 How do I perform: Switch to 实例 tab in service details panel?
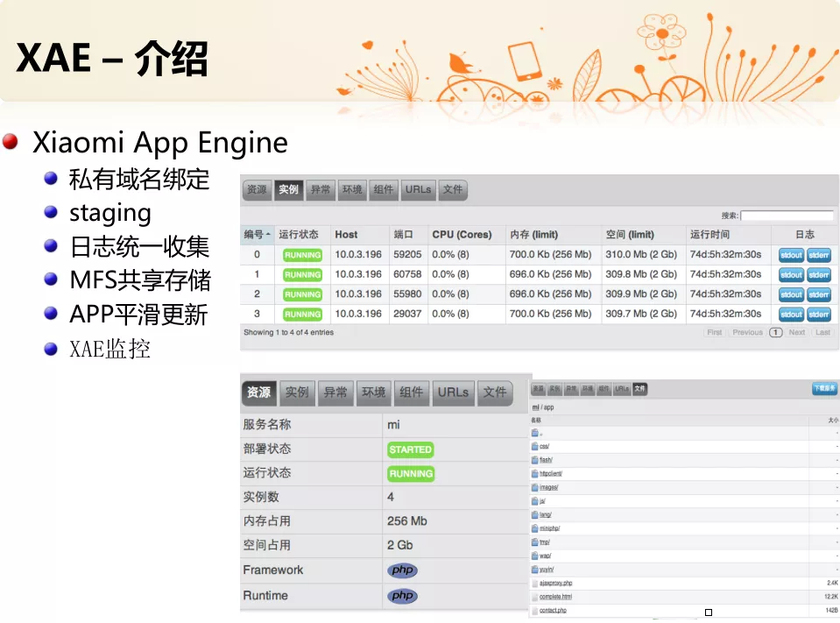(x=297, y=393)
